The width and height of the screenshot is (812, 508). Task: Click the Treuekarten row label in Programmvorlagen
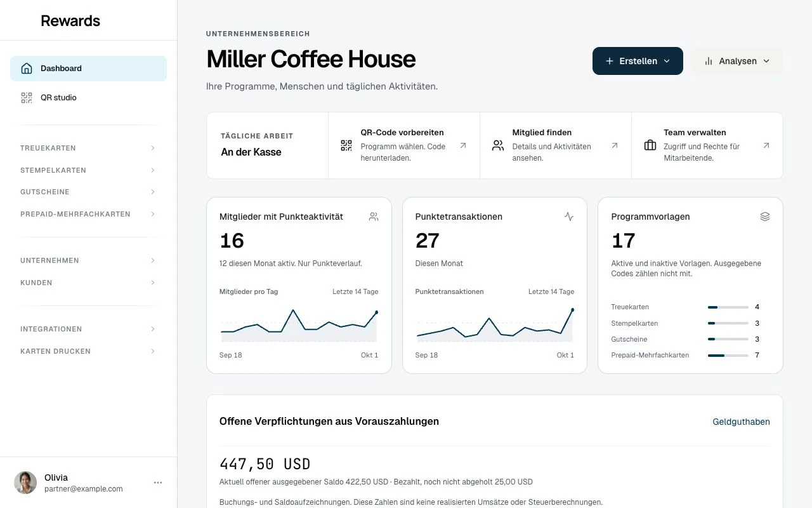(x=630, y=307)
